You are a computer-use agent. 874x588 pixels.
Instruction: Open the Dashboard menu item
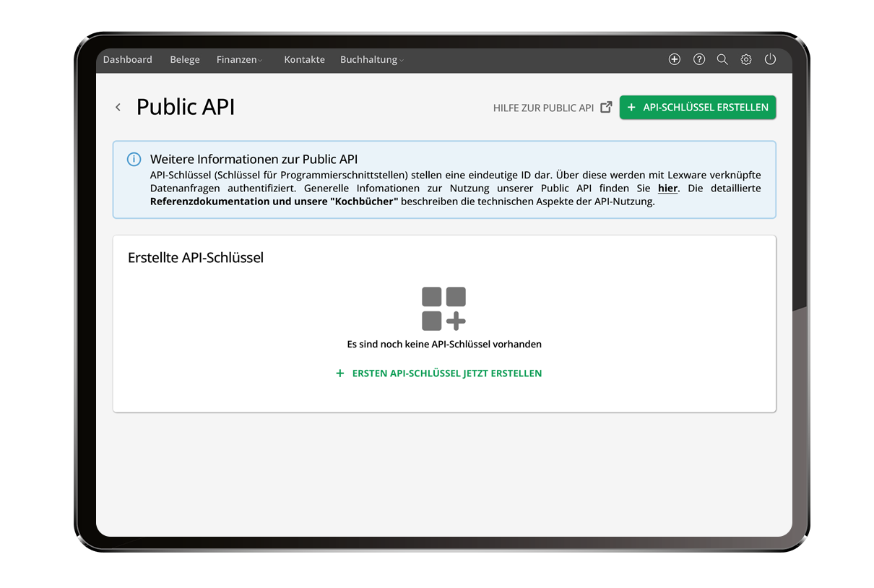(127, 60)
